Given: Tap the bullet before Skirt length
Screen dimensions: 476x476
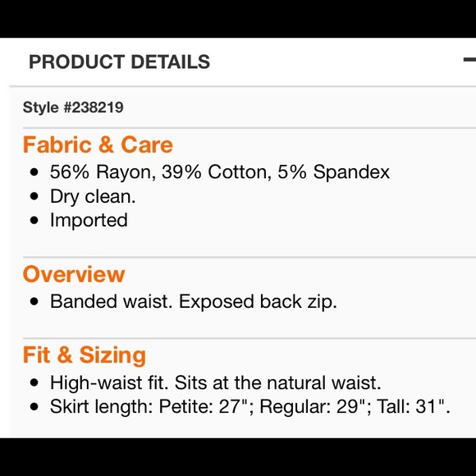Looking at the screenshot, I should (x=34, y=406).
